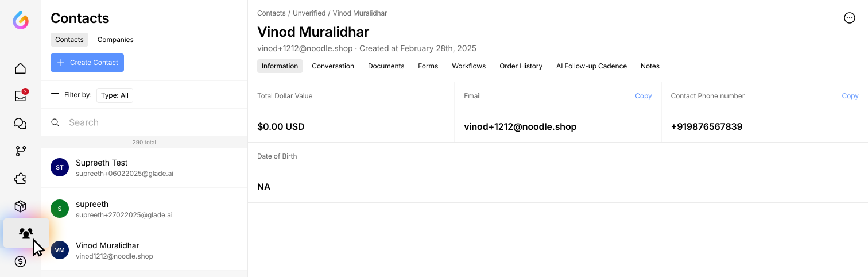
Task: Click the Filter by icon
Action: point(55,95)
